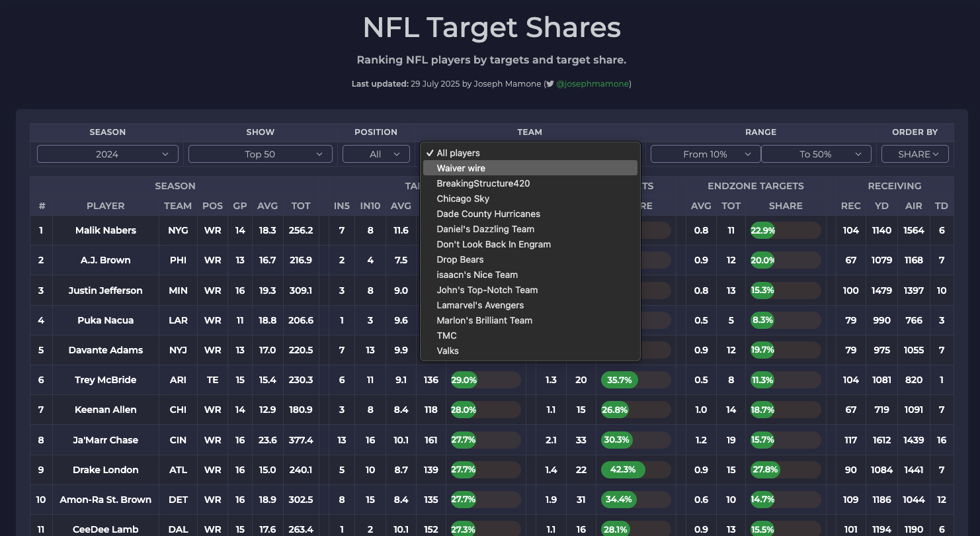Click Trey McBride's 29.0% target share bar
The image size is (980, 536).
[x=485, y=380]
